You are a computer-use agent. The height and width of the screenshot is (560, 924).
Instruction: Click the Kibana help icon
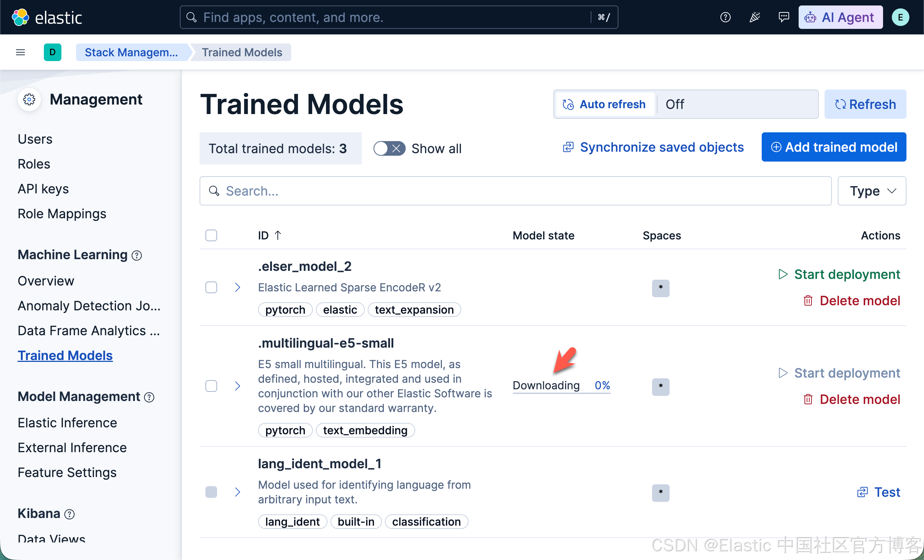click(x=69, y=514)
